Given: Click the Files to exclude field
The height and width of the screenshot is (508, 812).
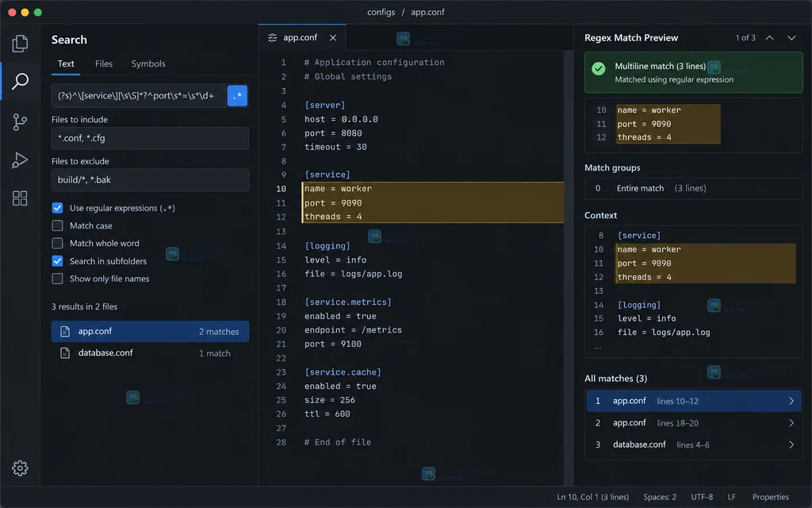Looking at the screenshot, I should [x=150, y=180].
